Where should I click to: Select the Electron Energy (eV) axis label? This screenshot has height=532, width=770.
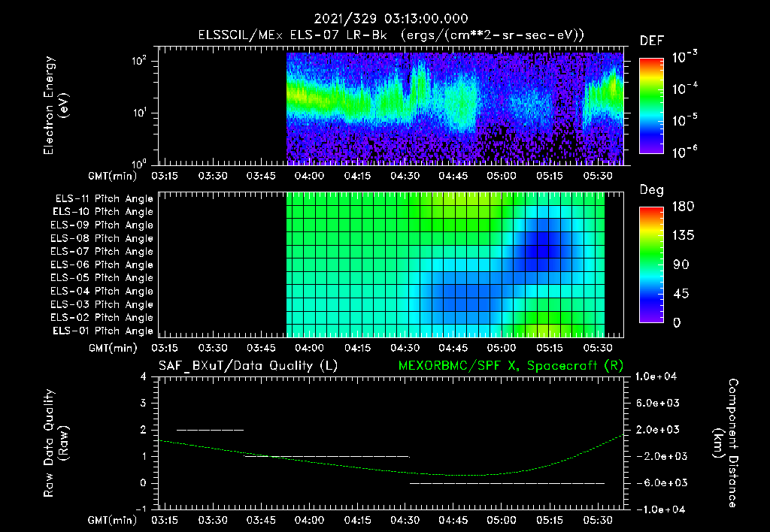[56, 105]
